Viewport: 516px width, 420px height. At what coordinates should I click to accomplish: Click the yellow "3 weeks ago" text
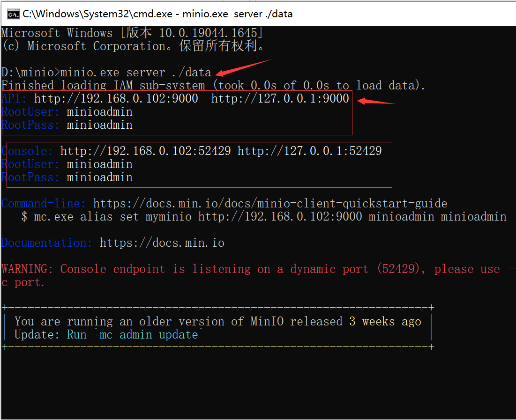point(385,322)
